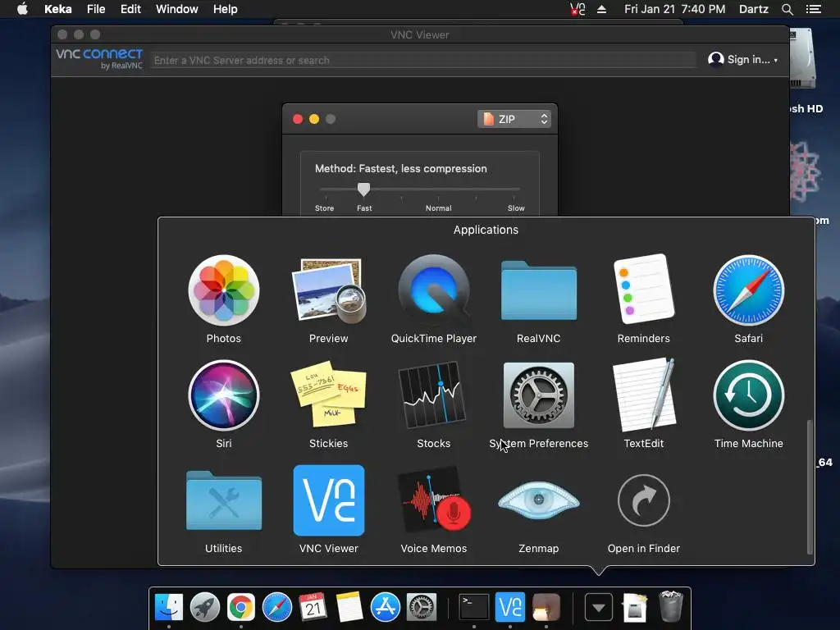This screenshot has width=840, height=630.
Task: Open Trash in the Dock
Action: 671,606
